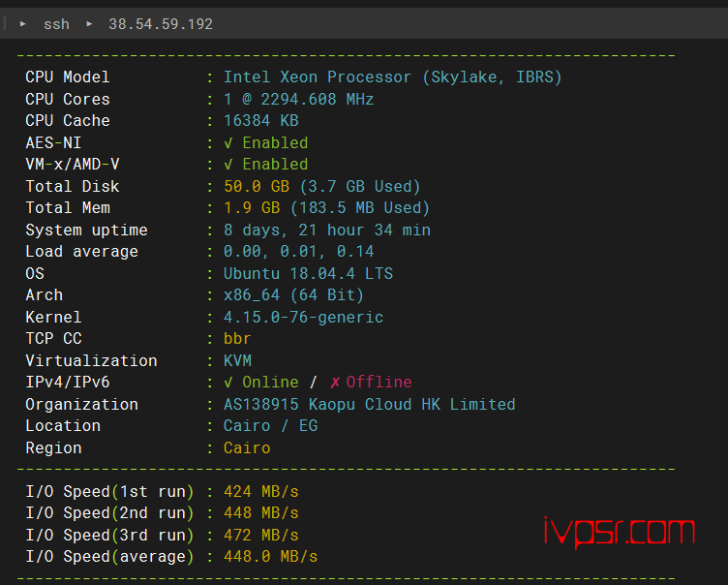Click the 1st run I/O speed 424 MB/s
728x585 pixels.
261,491
